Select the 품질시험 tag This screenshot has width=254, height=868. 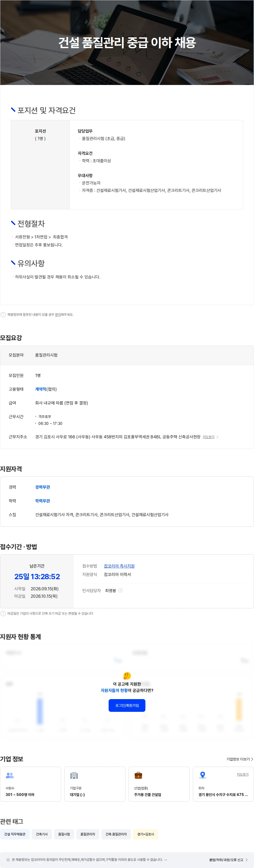click(x=64, y=834)
